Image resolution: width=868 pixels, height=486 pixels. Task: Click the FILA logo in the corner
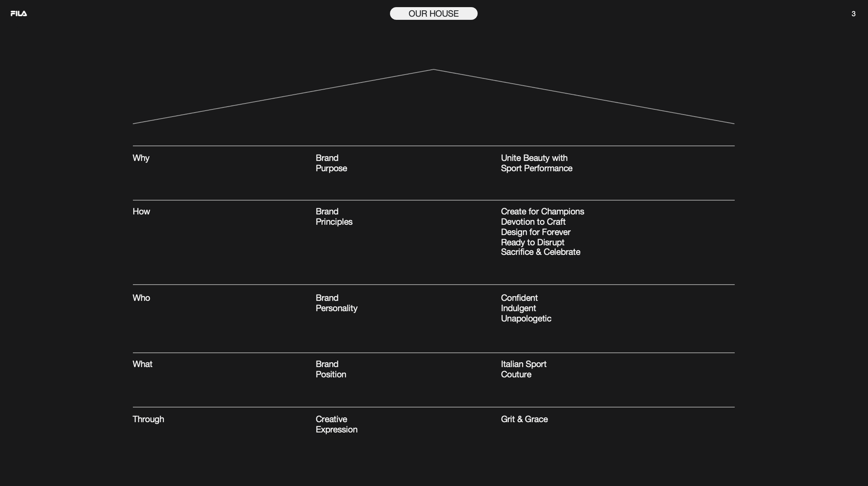click(19, 13)
